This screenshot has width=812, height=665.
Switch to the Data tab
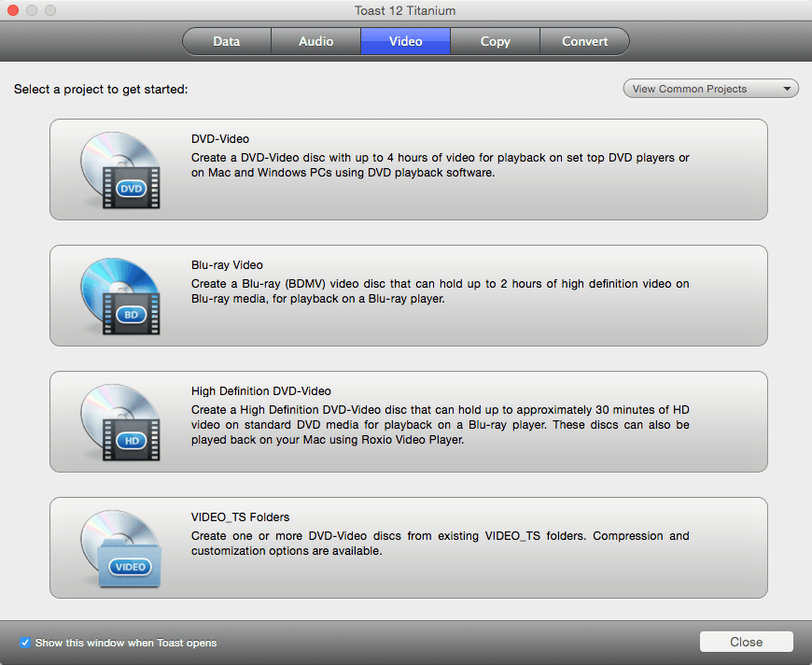click(x=227, y=41)
